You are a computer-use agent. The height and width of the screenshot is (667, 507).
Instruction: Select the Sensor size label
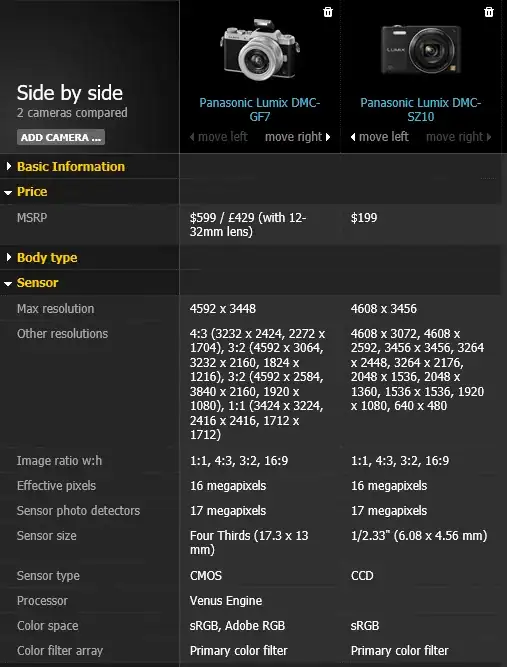tap(46, 536)
